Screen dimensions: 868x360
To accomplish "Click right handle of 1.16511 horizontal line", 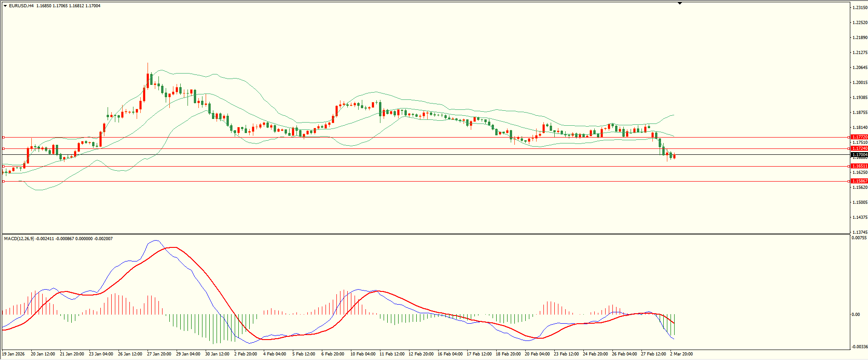I will pos(849,166).
